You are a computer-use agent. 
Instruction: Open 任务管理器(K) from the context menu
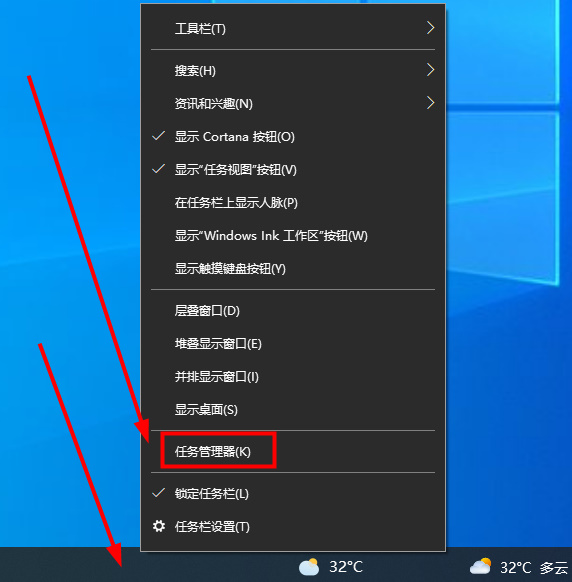pos(292,452)
